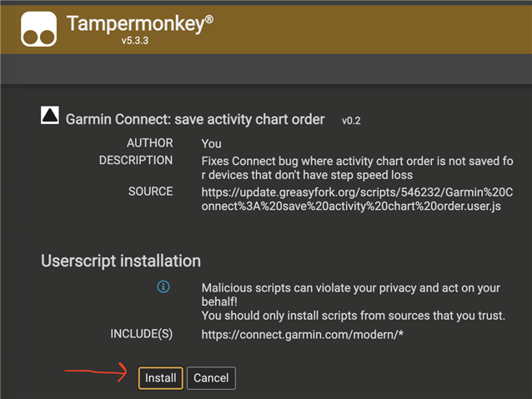Click the Tampermonkey logo icon
532x399 pixels.
(38, 29)
